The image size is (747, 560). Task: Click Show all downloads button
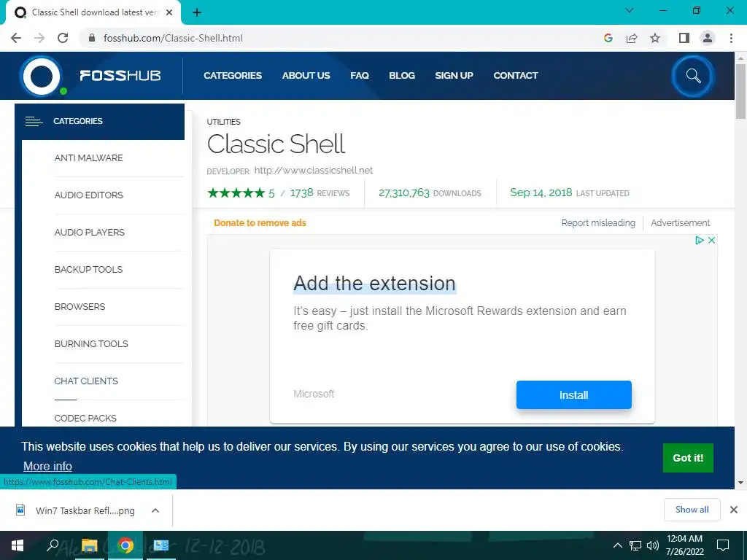coord(692,510)
